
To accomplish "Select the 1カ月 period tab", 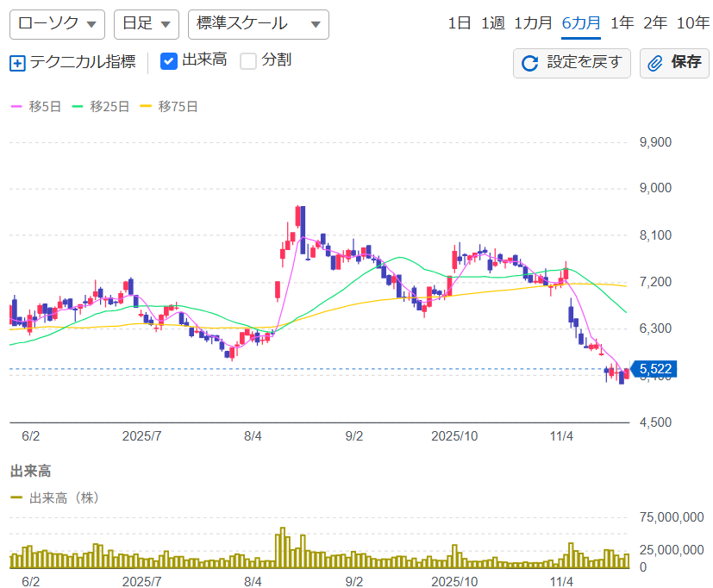I will 533,23.
